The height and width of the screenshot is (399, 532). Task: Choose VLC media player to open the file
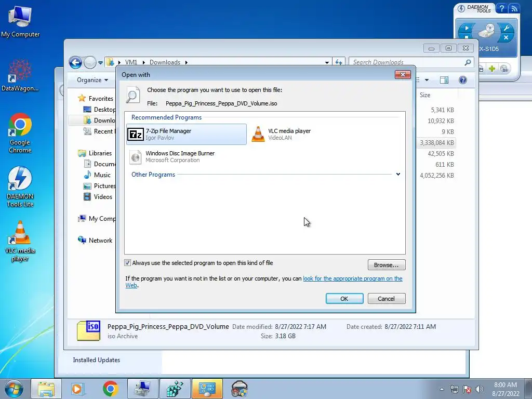tap(281, 135)
